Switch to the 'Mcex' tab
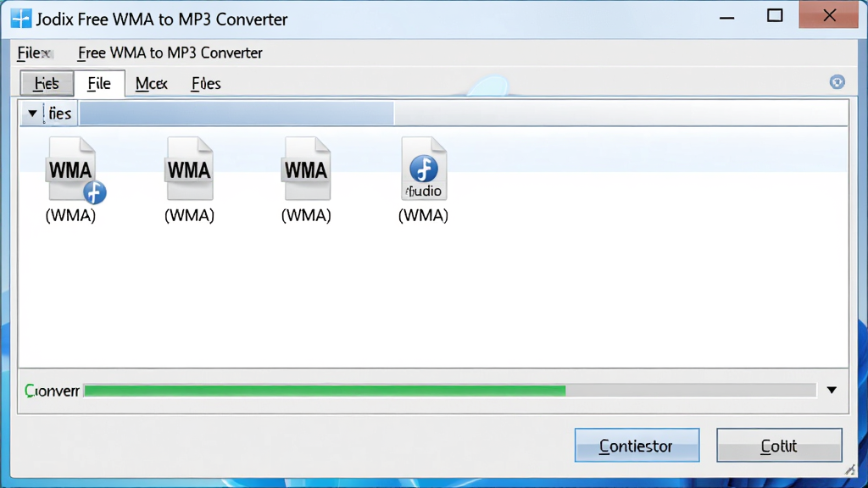The image size is (868, 488). click(x=151, y=84)
